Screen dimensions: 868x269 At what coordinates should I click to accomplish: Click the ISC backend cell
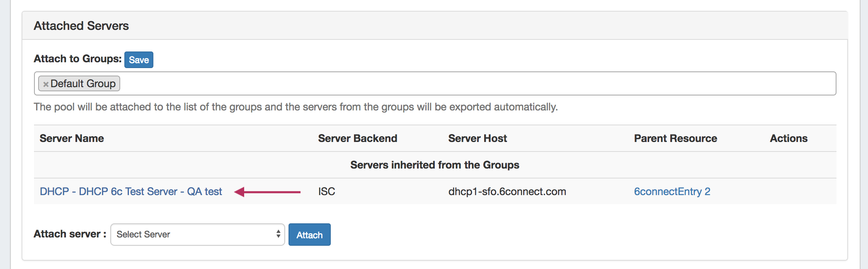pyautogui.click(x=327, y=191)
